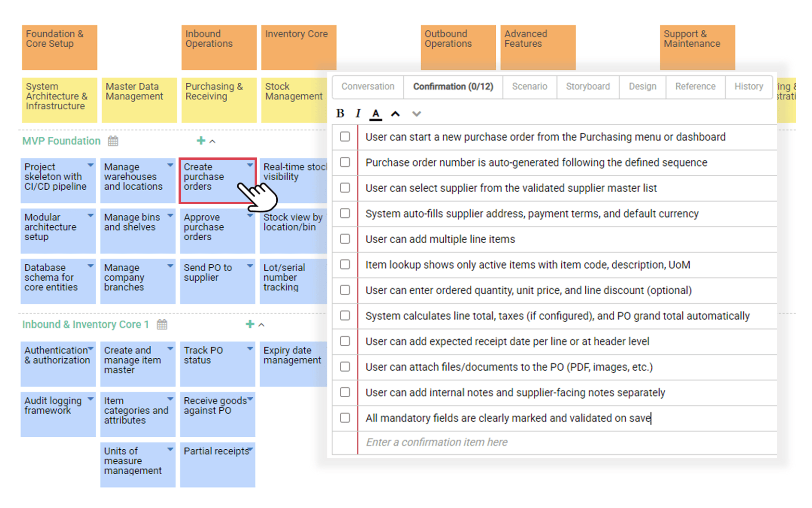Open the History tab
812x508 pixels.
[749, 87]
